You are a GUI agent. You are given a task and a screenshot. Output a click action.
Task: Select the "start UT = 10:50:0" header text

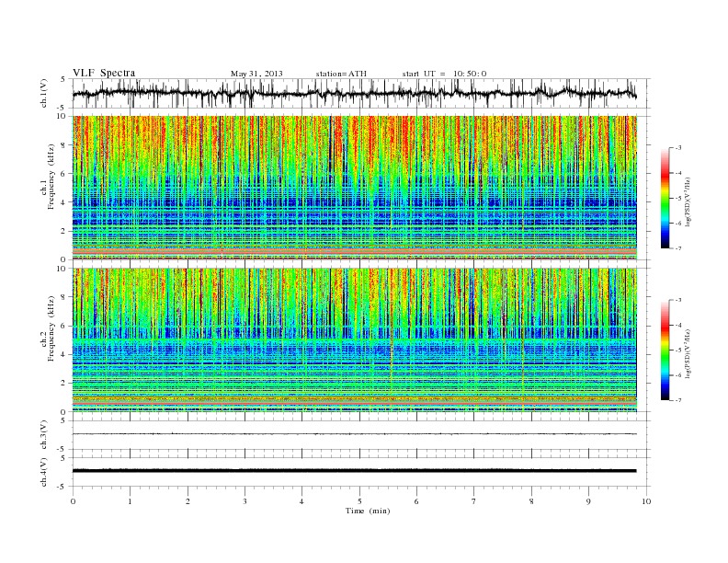coord(444,74)
